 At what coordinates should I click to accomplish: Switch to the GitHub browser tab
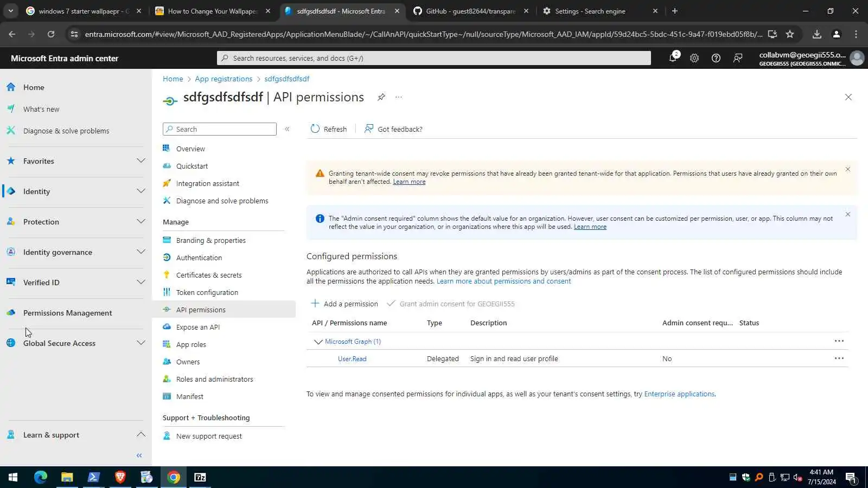pyautogui.click(x=470, y=11)
